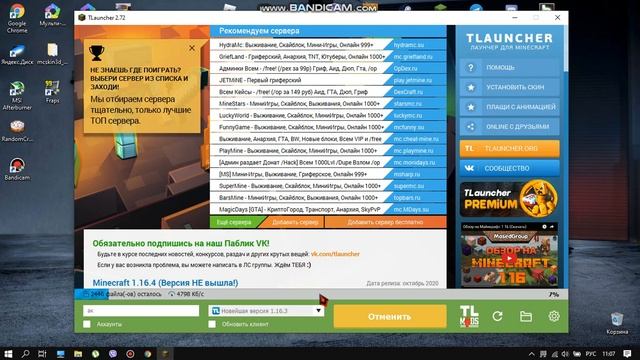
Task: Open Fraps desktop icon
Action: (52, 91)
